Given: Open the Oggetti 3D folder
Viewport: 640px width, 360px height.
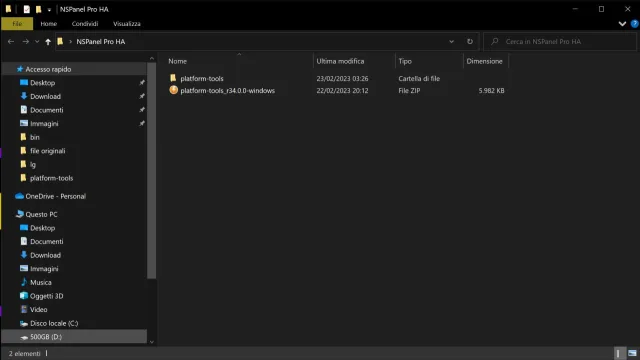Looking at the screenshot, I should (47, 296).
